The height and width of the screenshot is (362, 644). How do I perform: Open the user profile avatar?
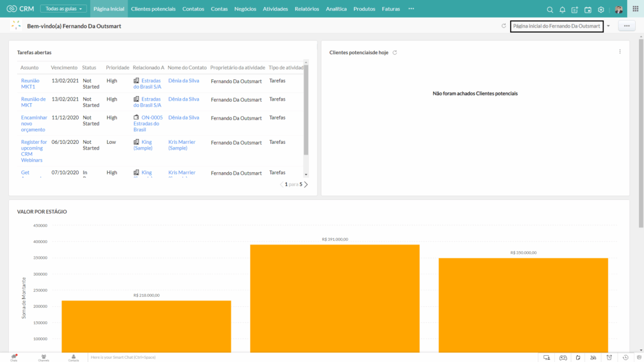coord(619,9)
